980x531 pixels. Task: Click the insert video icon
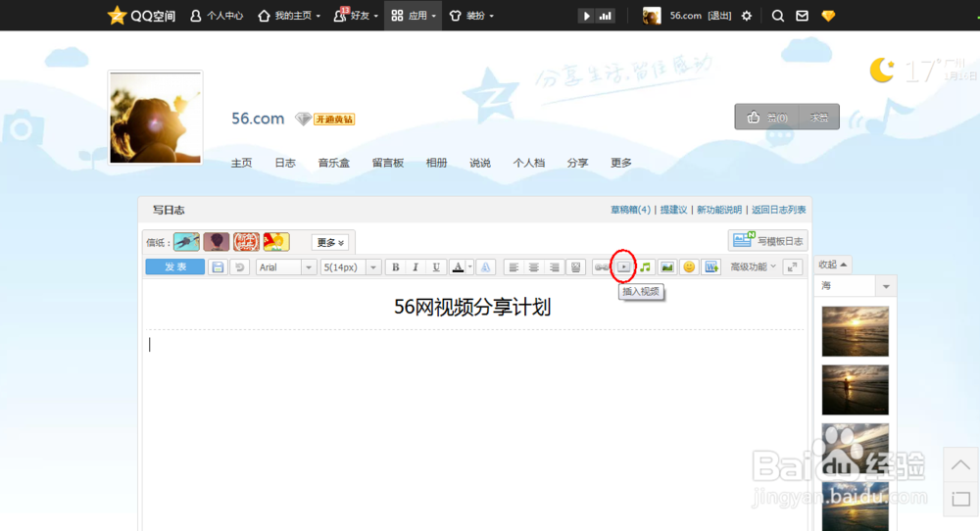pos(623,267)
